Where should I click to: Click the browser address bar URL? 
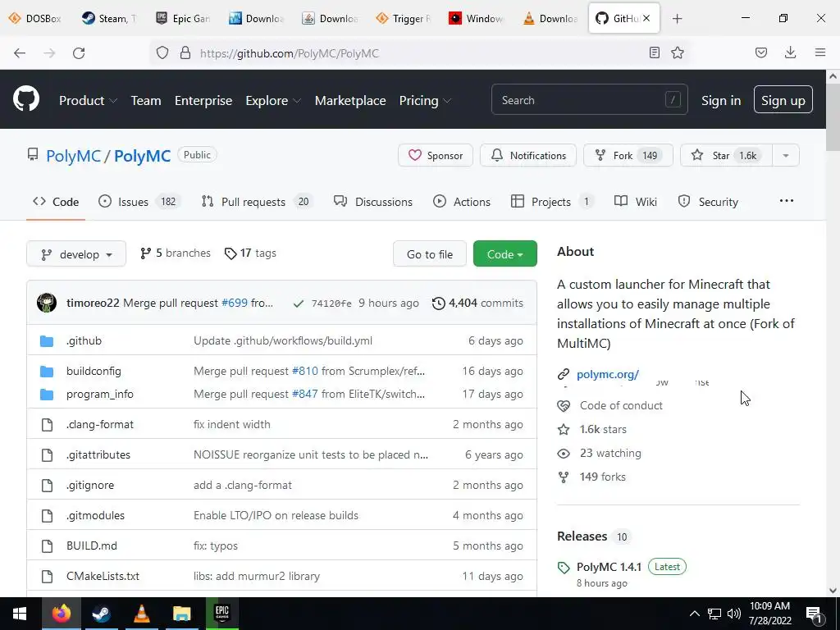(290, 53)
